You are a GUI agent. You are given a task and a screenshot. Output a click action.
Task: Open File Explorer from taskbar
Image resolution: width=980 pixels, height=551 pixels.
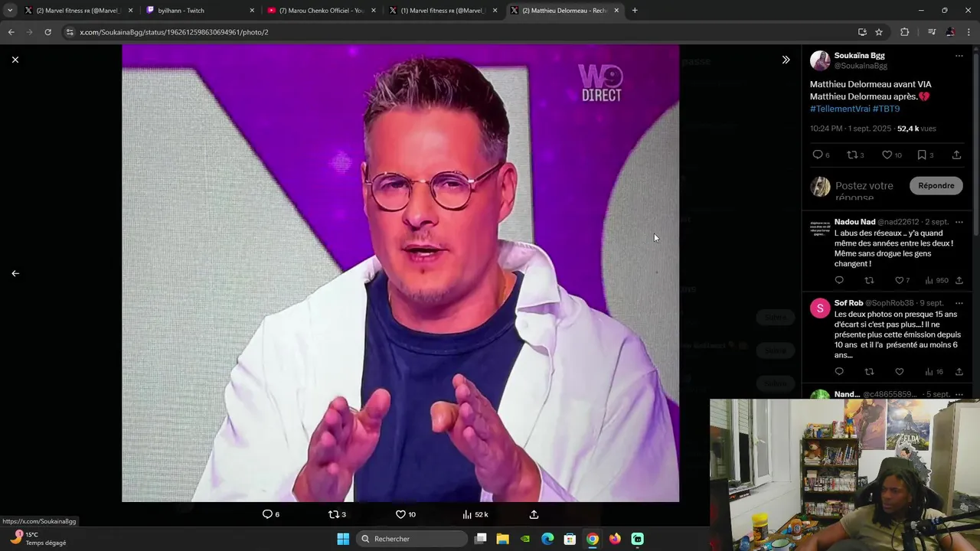point(503,539)
